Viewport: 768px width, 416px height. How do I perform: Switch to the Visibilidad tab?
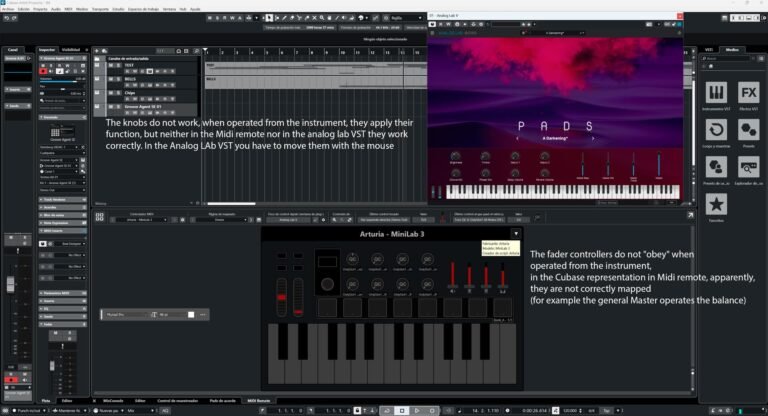pyautogui.click(x=71, y=50)
